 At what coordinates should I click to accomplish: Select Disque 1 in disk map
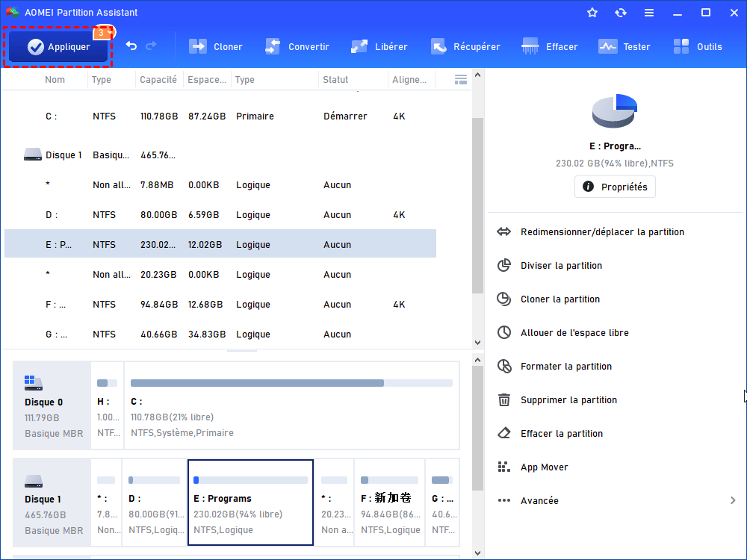[52, 503]
